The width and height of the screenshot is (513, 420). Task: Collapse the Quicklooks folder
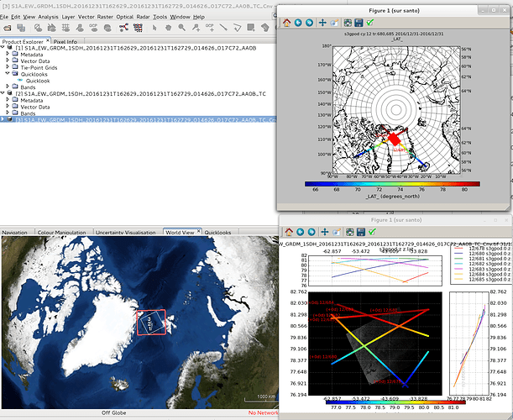8,74
